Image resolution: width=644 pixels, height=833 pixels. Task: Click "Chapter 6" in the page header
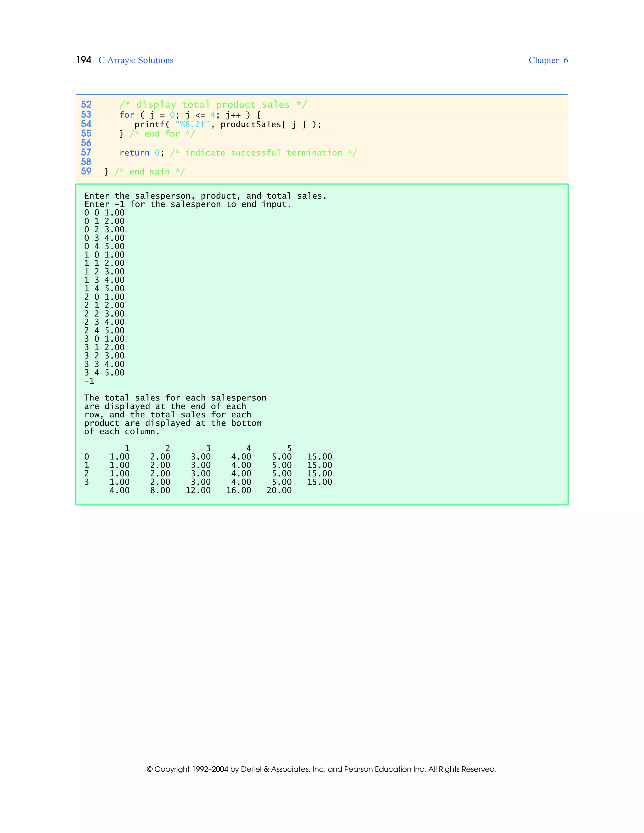coord(548,60)
